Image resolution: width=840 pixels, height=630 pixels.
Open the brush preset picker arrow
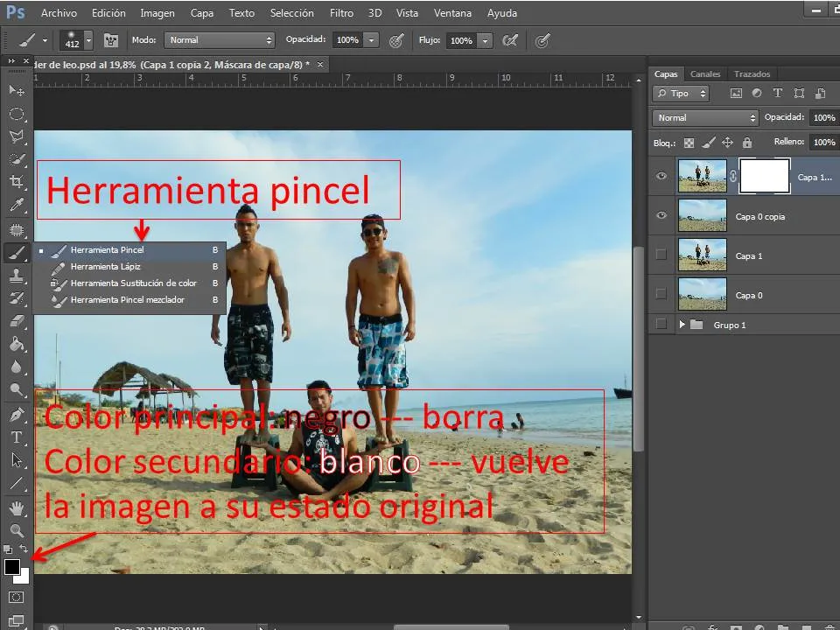(89, 40)
